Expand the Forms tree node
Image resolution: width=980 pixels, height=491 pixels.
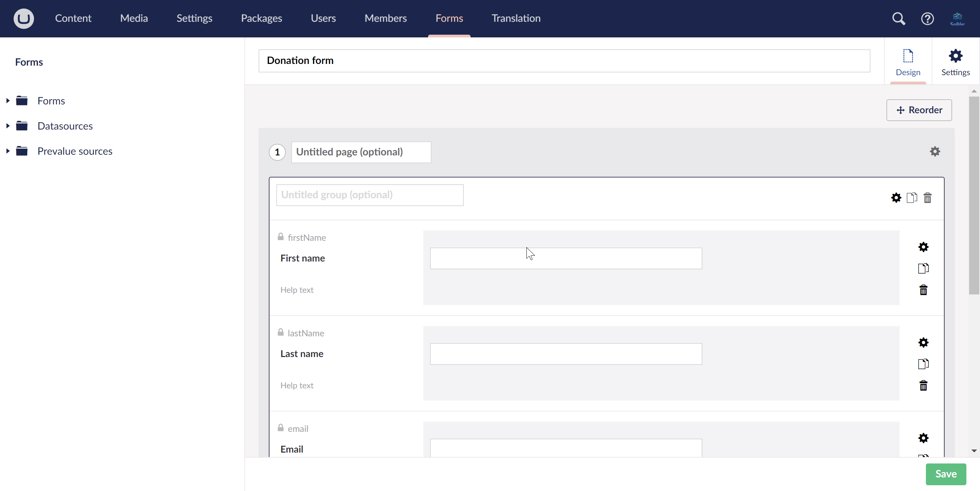click(7, 101)
